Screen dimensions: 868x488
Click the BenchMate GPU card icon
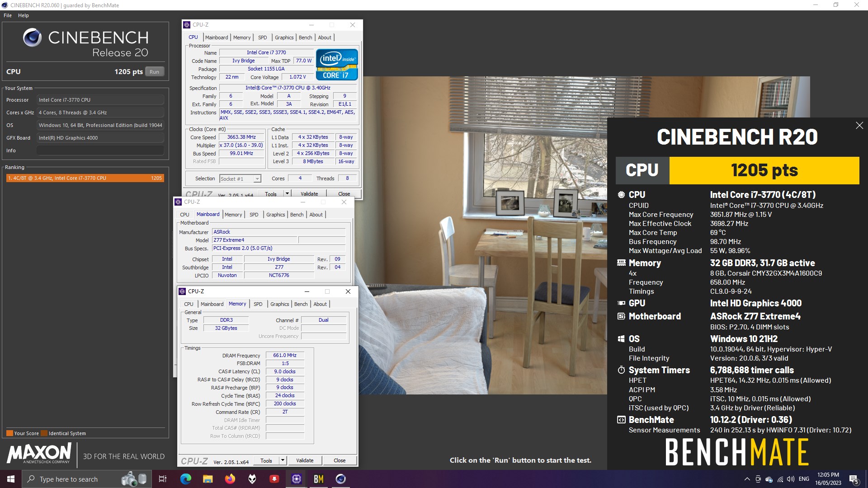pyautogui.click(x=621, y=303)
